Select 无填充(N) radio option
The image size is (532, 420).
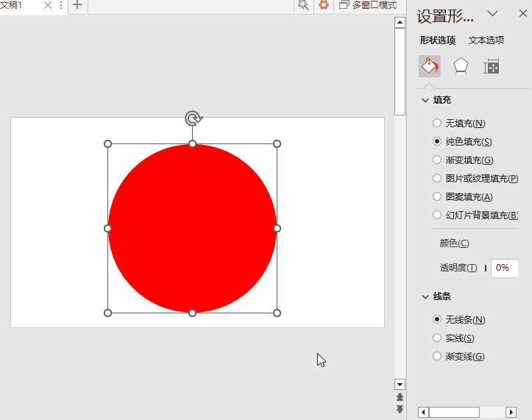[459, 123]
